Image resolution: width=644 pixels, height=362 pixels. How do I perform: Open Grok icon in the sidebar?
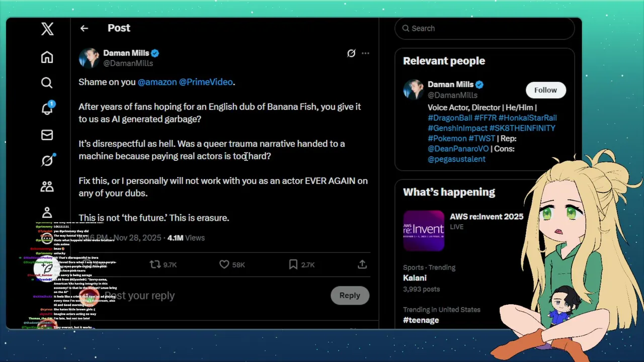point(47,160)
